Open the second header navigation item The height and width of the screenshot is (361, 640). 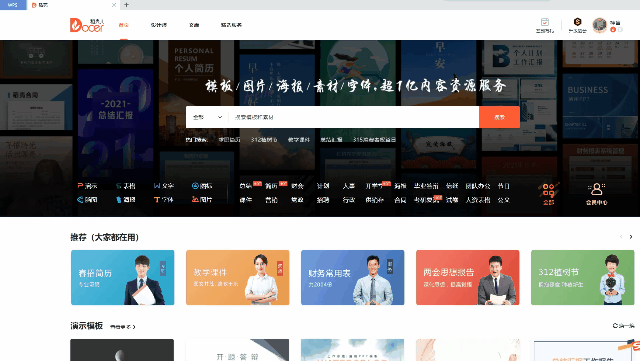click(x=159, y=25)
